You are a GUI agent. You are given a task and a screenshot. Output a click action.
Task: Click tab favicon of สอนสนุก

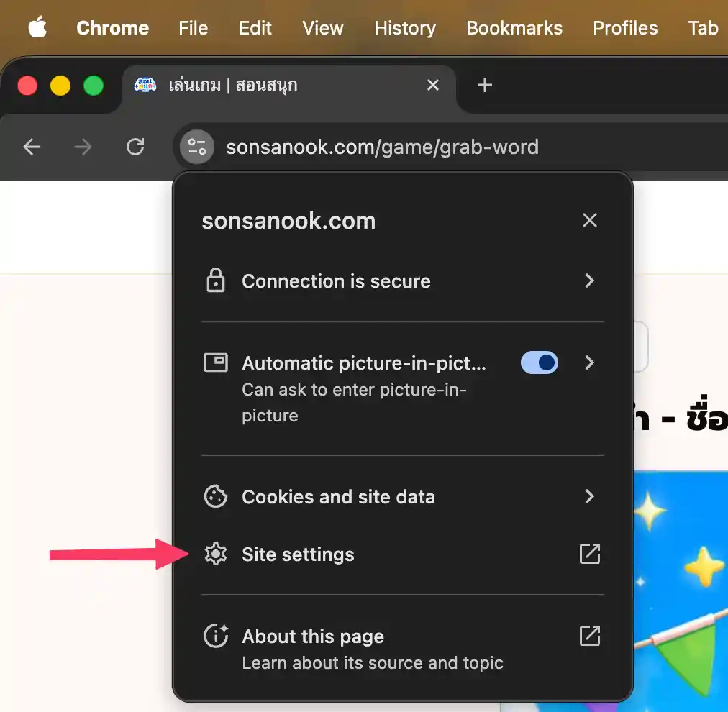coord(145,85)
